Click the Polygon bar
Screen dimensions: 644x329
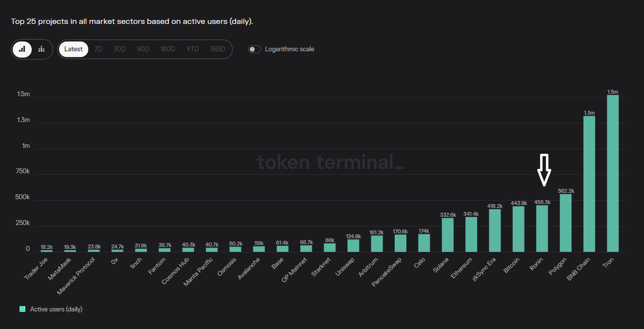(566, 223)
